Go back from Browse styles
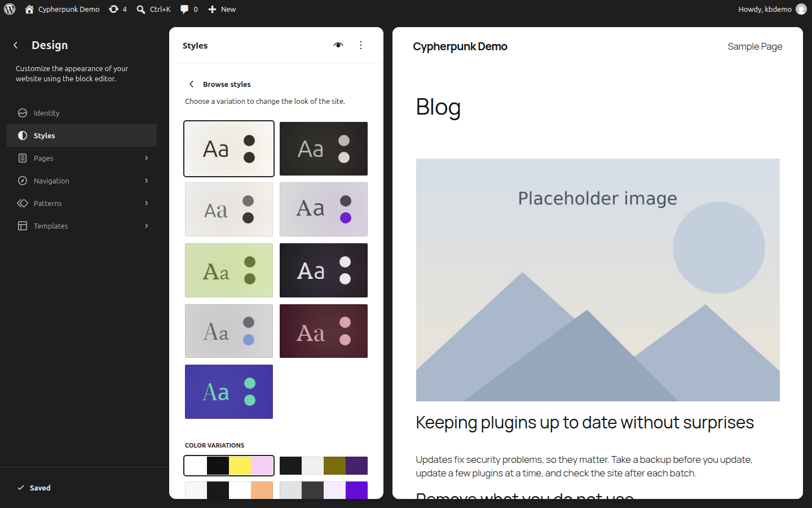The width and height of the screenshot is (812, 508). (191, 84)
